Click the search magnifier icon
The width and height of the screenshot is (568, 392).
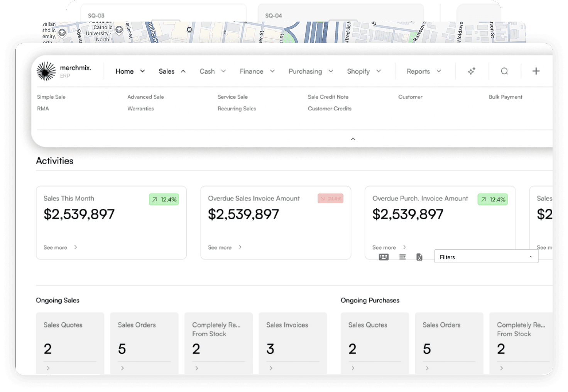click(x=504, y=71)
